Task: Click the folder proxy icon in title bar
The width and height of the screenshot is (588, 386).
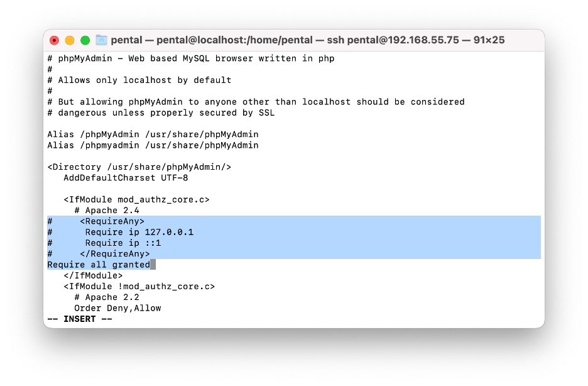Action: click(101, 40)
